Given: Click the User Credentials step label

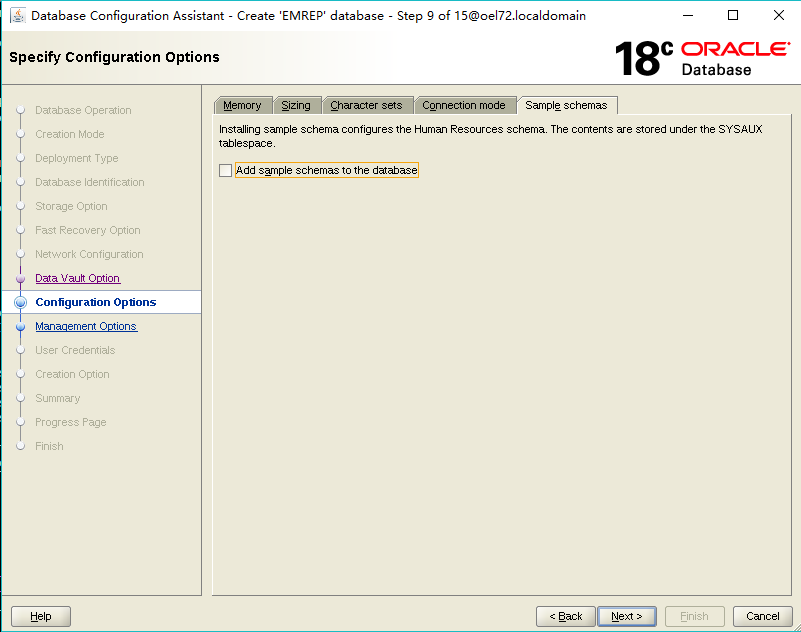Looking at the screenshot, I should click(75, 350).
